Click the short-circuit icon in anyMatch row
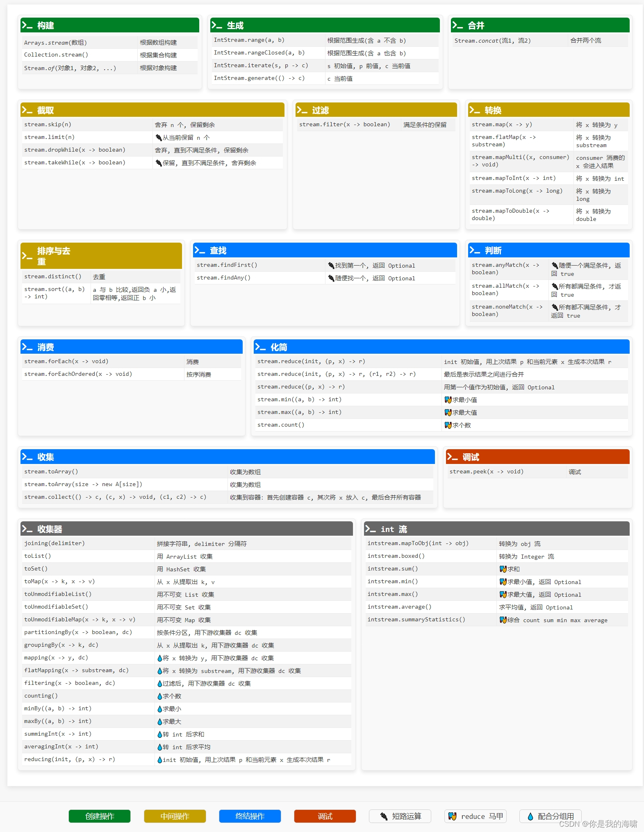 point(555,266)
